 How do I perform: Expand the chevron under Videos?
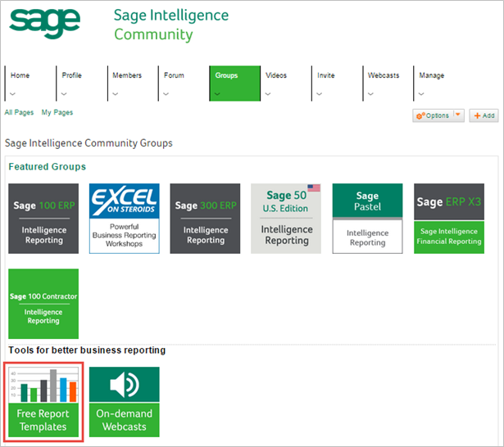pos(268,94)
